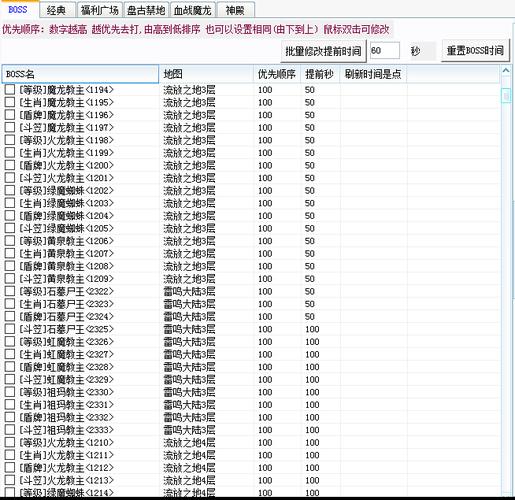Switch to the BOSS tab
Viewport: 515px width, 500px height.
18,10
